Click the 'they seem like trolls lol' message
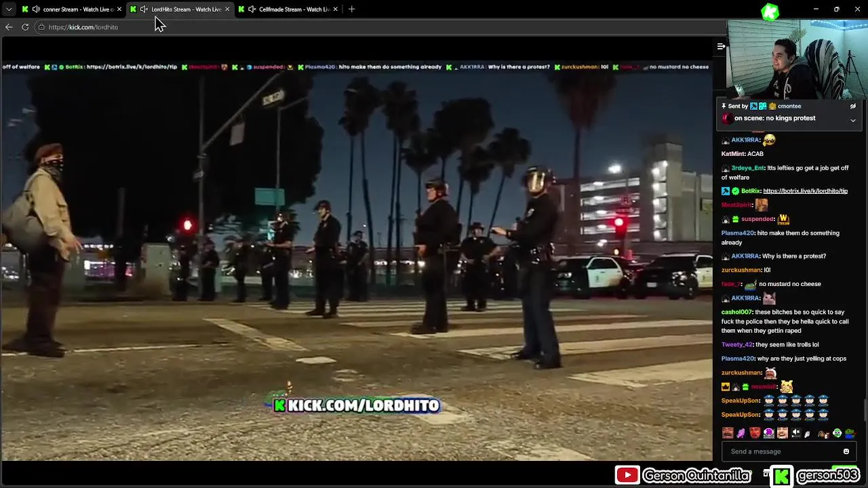Image resolution: width=868 pixels, height=488 pixels. coord(787,344)
